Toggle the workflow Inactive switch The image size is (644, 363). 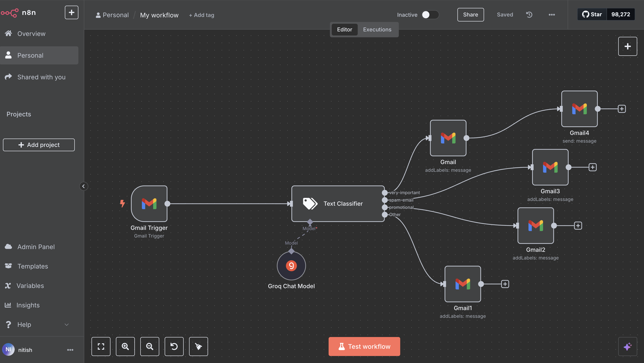tap(430, 15)
